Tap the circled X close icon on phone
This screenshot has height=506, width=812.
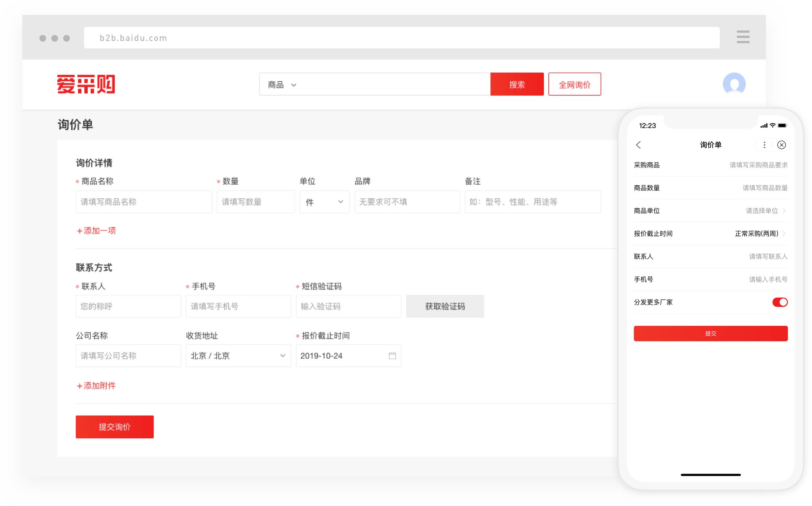click(782, 145)
